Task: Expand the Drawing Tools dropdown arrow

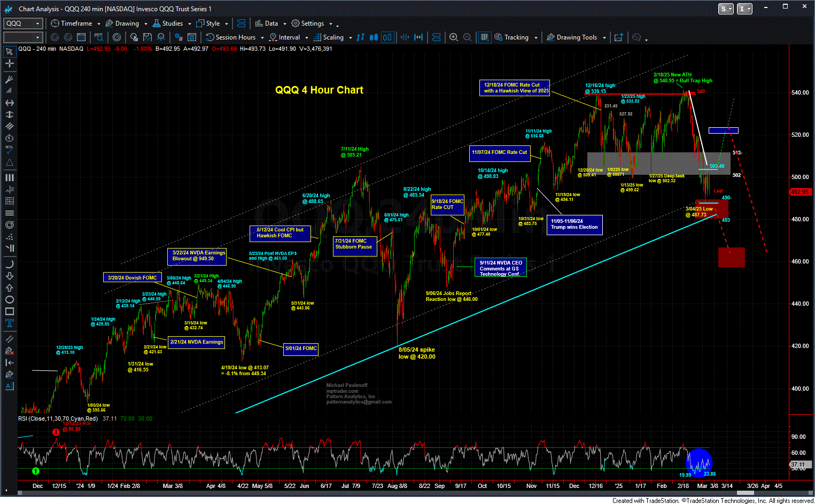Action: [x=604, y=38]
